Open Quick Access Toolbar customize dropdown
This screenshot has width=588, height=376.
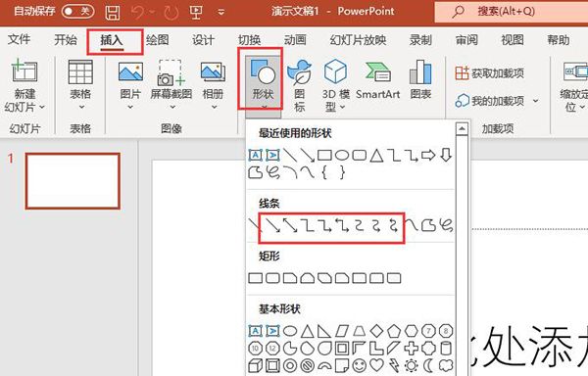[x=221, y=13]
